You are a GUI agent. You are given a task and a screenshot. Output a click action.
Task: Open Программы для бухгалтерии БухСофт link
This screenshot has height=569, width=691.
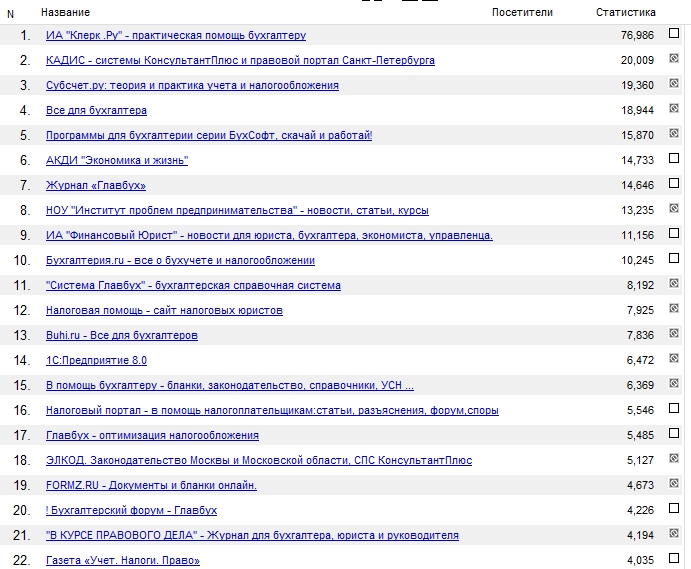pos(209,135)
